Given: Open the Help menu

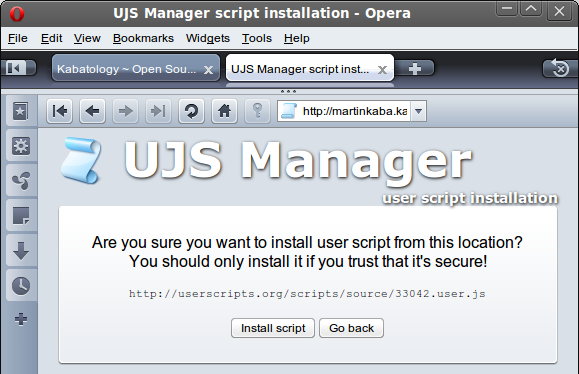Looking at the screenshot, I should [297, 38].
